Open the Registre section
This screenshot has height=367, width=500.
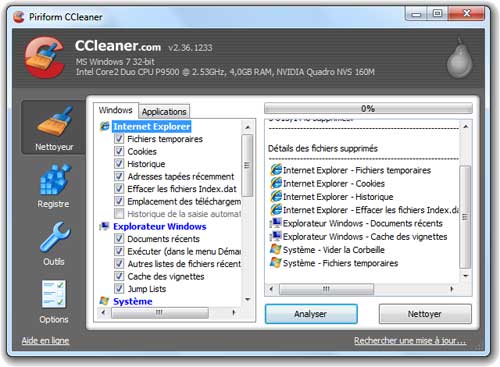click(53, 186)
